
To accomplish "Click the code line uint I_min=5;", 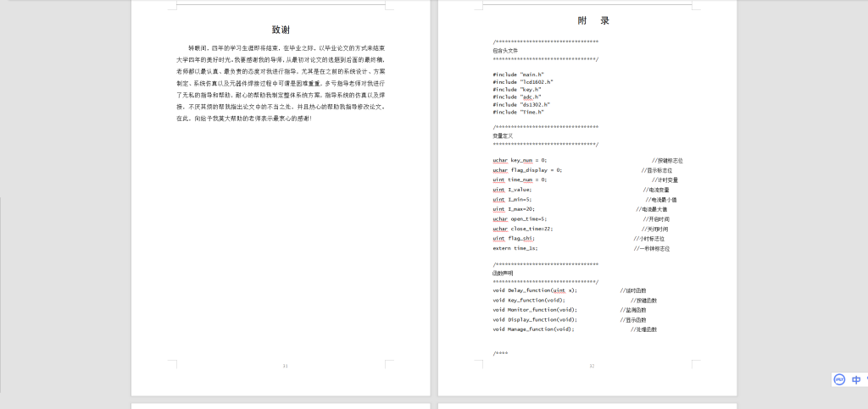I will tap(512, 200).
